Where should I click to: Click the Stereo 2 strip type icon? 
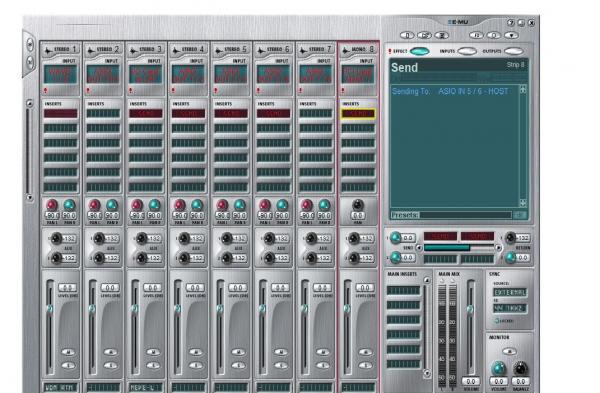point(91,50)
